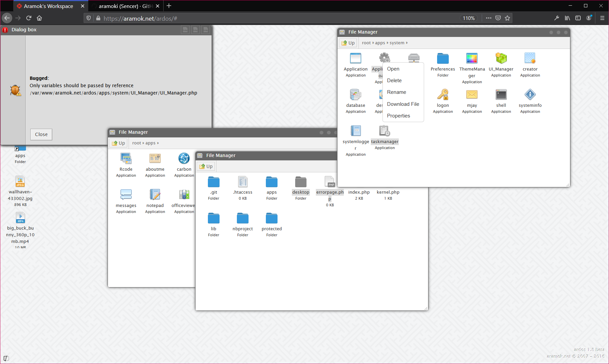
Task: Click Up in the front File Manager
Action: coord(206,166)
